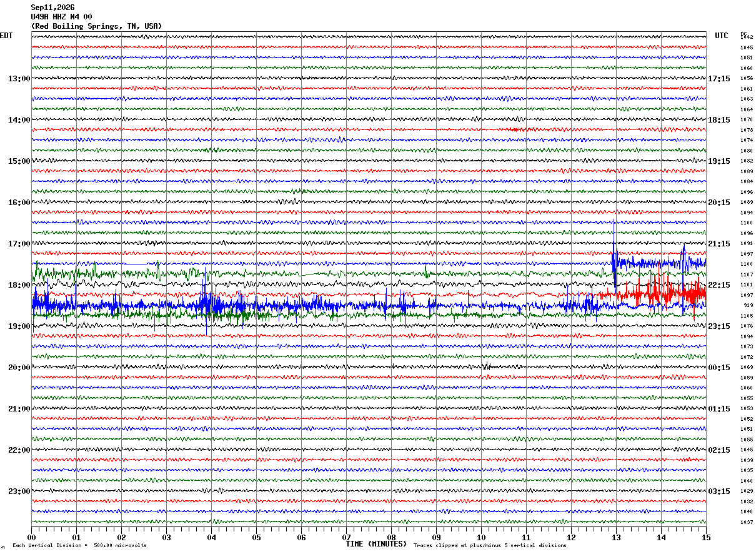Select the 18:00 EDT time label

coord(19,285)
